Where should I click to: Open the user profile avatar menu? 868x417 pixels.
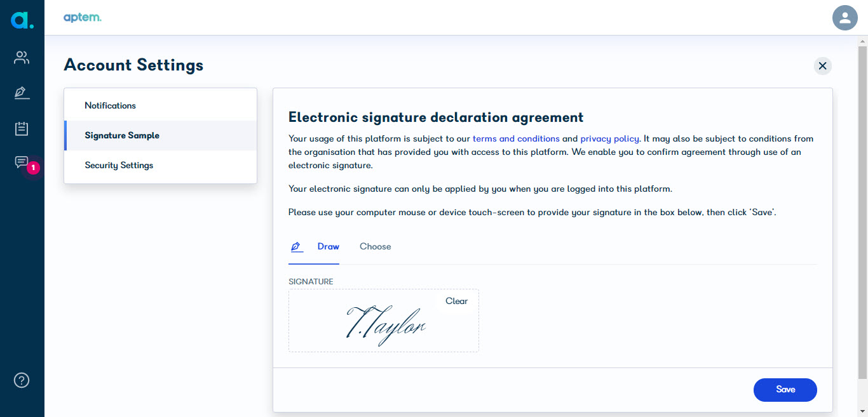(x=844, y=17)
